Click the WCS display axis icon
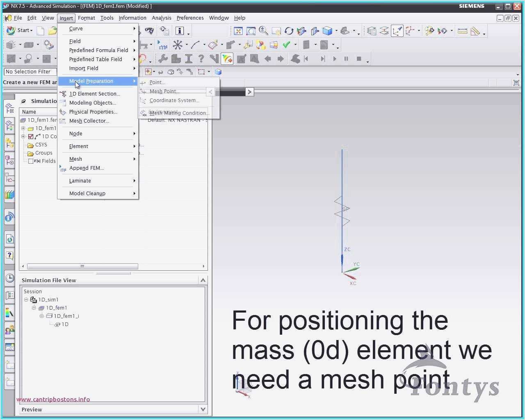The image size is (525, 420). 397,31
